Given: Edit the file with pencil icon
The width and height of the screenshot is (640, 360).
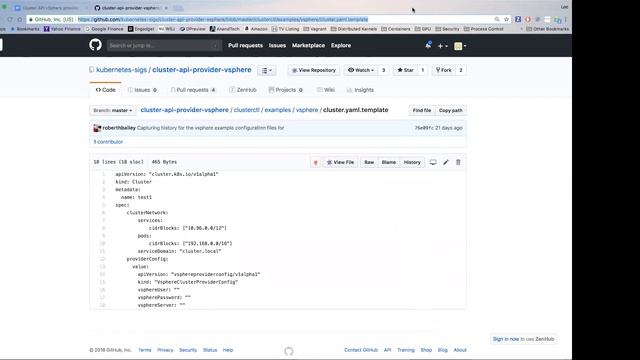Looking at the screenshot, I should (x=446, y=162).
